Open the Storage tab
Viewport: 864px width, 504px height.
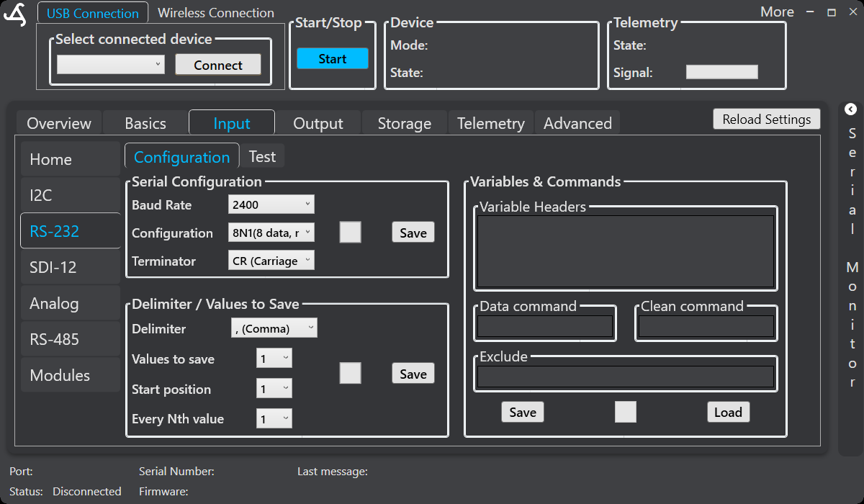405,123
